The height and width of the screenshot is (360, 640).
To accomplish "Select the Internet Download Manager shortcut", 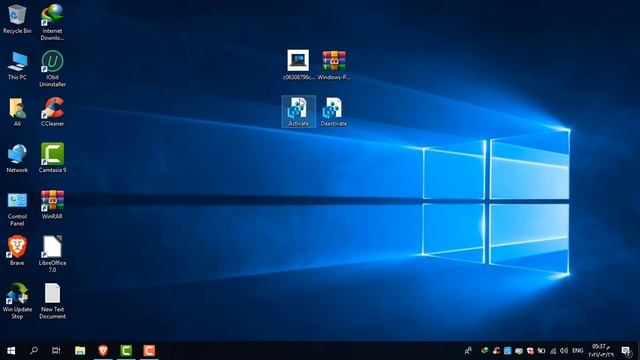I will click(52, 22).
